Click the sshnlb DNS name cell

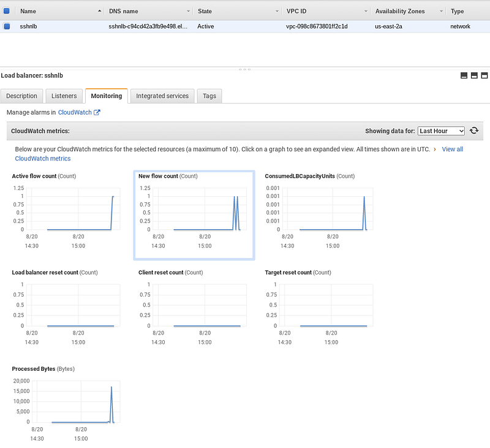point(148,26)
